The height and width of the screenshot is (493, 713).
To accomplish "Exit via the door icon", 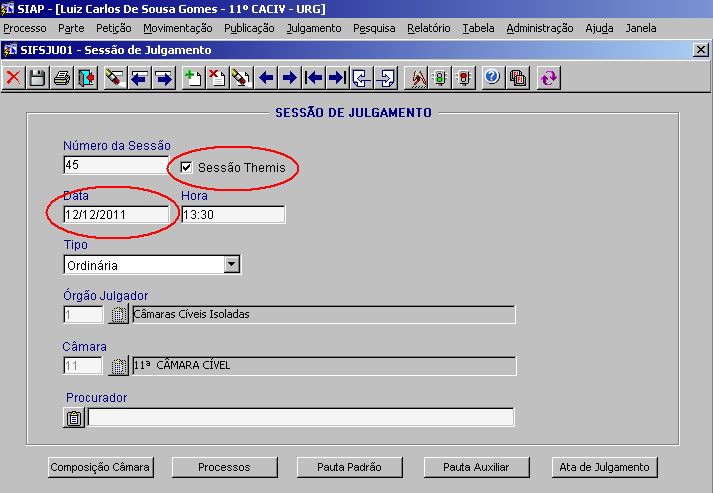I will 86,78.
